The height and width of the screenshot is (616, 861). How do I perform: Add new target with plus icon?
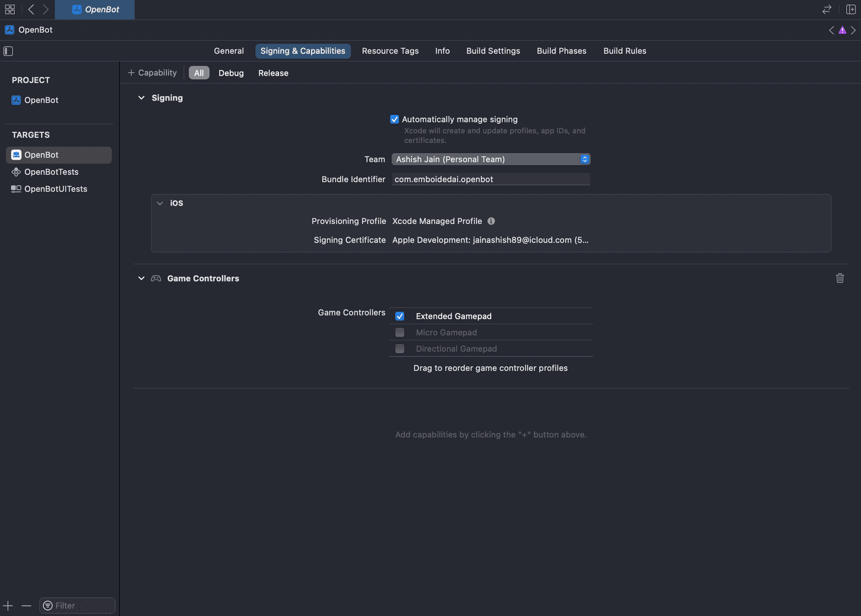click(x=8, y=606)
